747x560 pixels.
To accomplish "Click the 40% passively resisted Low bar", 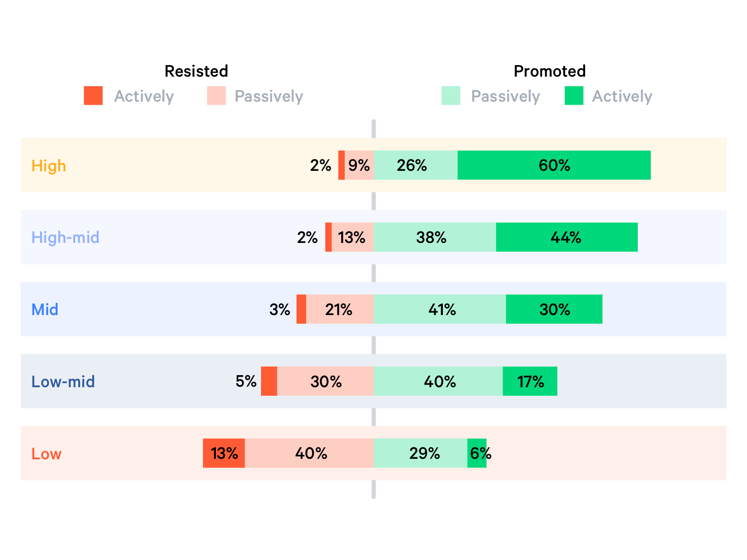I will 309,453.
